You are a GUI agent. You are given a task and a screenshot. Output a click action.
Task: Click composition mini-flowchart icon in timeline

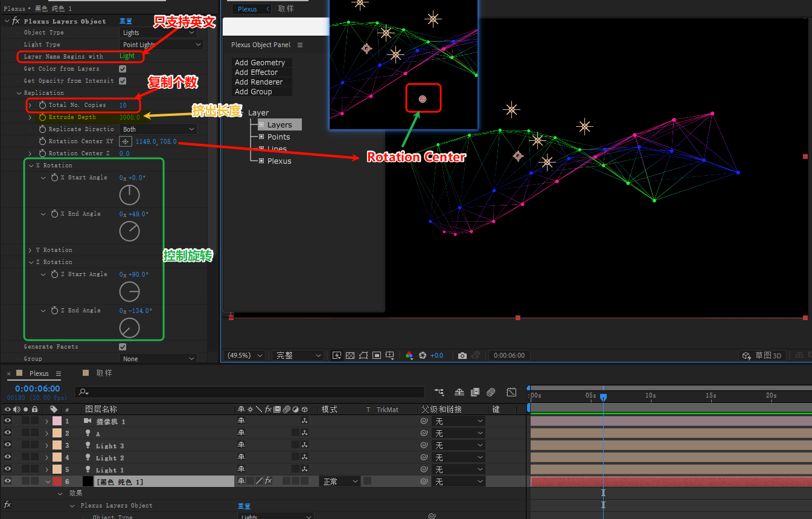[439, 392]
